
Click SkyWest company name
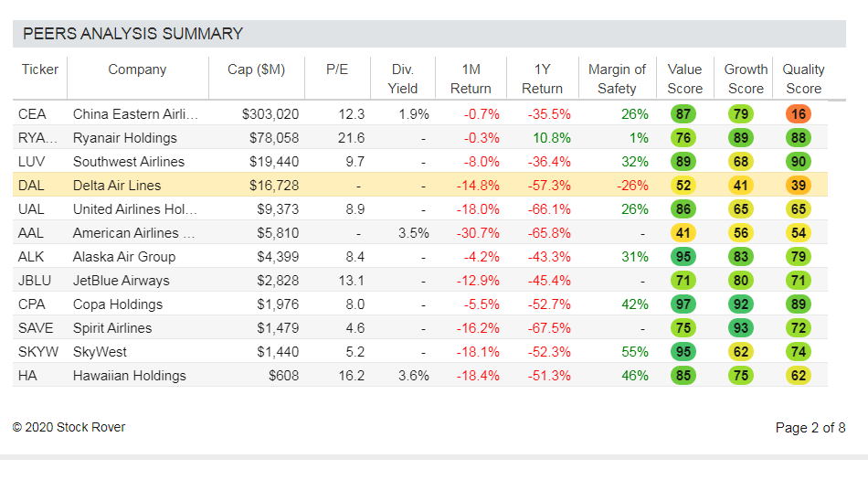point(100,352)
